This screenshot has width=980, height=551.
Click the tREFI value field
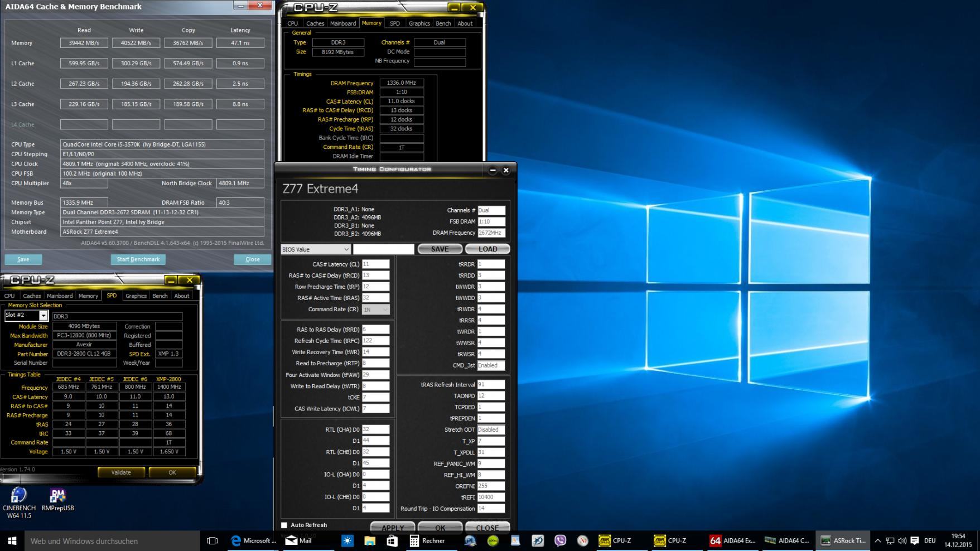tap(491, 497)
